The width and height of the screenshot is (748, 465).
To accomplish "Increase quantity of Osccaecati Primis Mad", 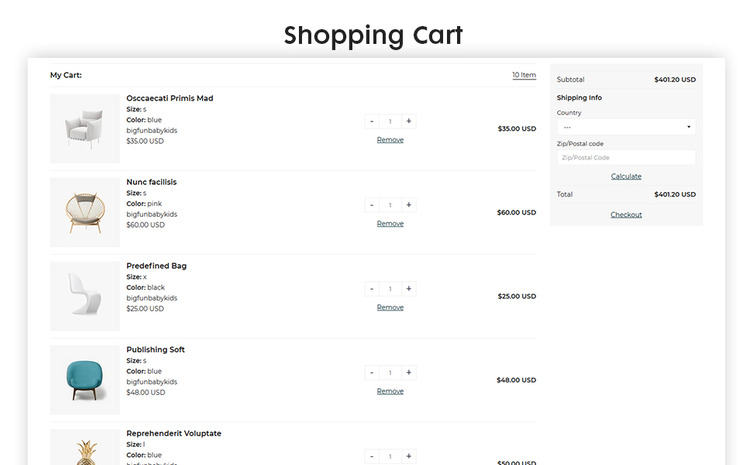I will point(409,121).
